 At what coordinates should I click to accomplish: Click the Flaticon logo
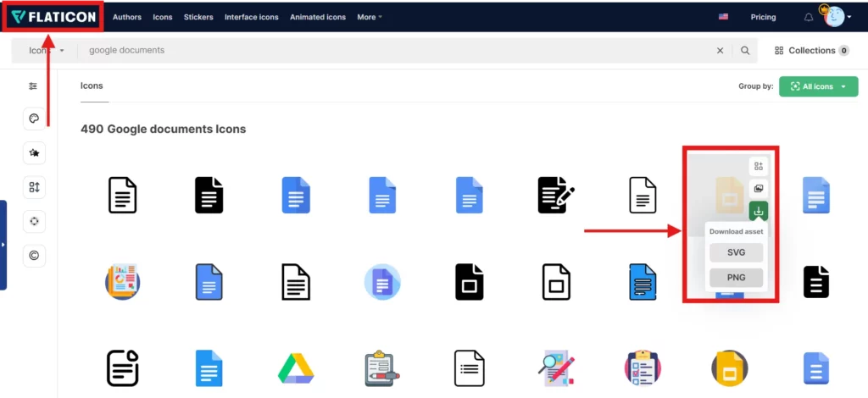coord(53,17)
